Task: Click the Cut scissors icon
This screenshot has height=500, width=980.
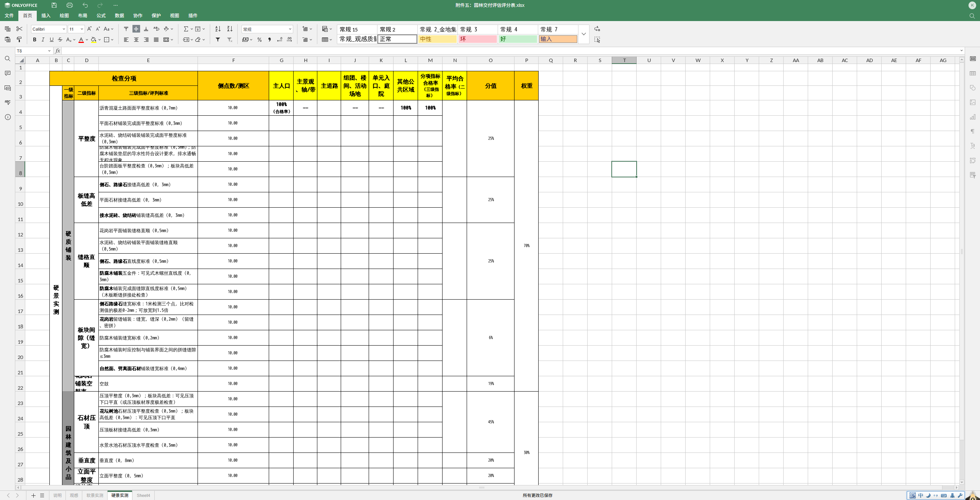Action: click(19, 29)
